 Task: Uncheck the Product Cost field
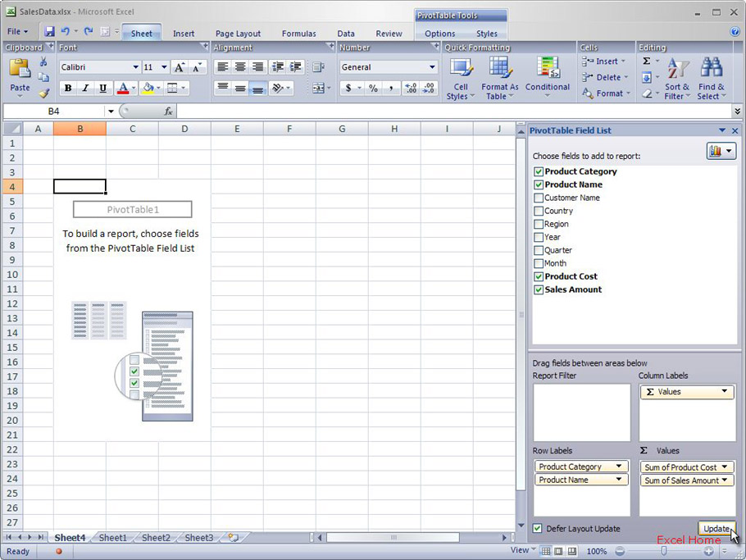point(539,276)
